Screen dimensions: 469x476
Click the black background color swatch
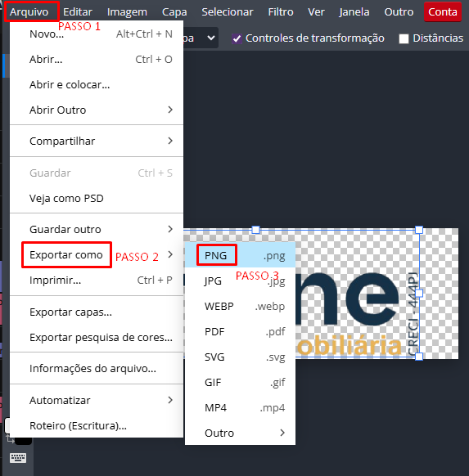coord(24,441)
